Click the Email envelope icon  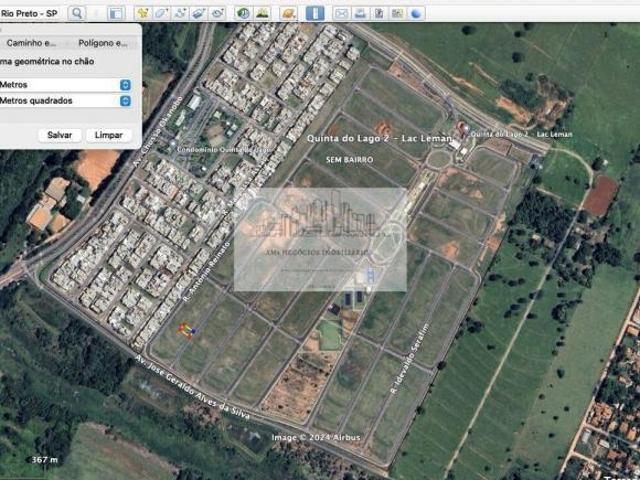[341, 13]
